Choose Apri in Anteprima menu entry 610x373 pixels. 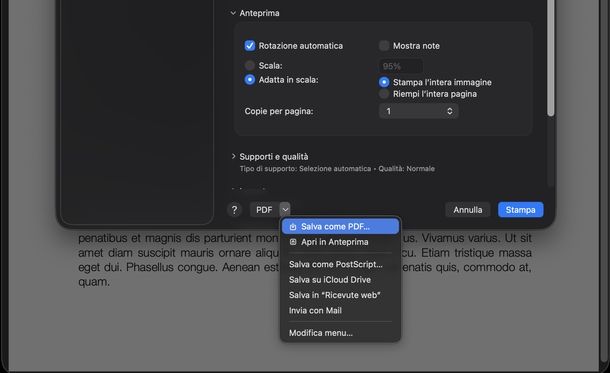click(x=340, y=242)
